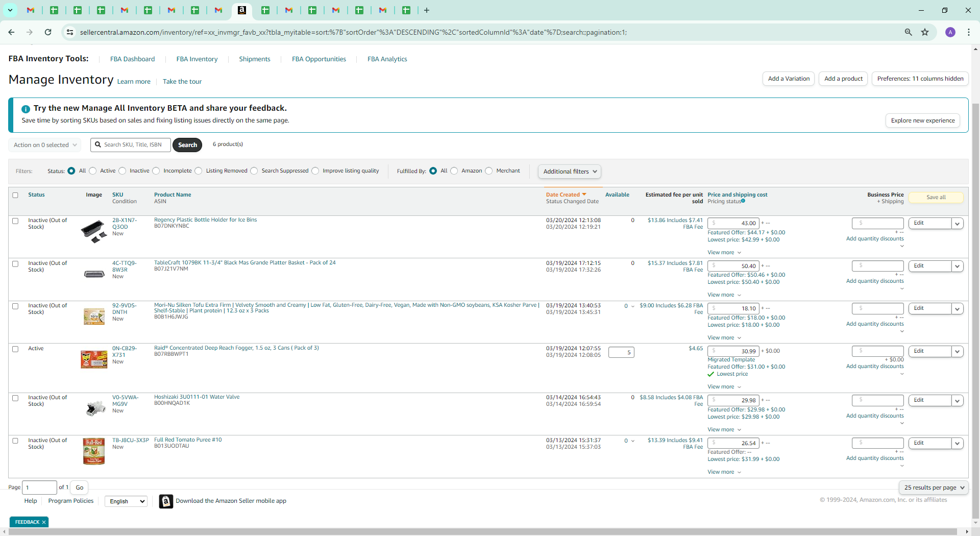Close the FEEDBACK tab with the X
980x536 pixels.
[x=44, y=522]
